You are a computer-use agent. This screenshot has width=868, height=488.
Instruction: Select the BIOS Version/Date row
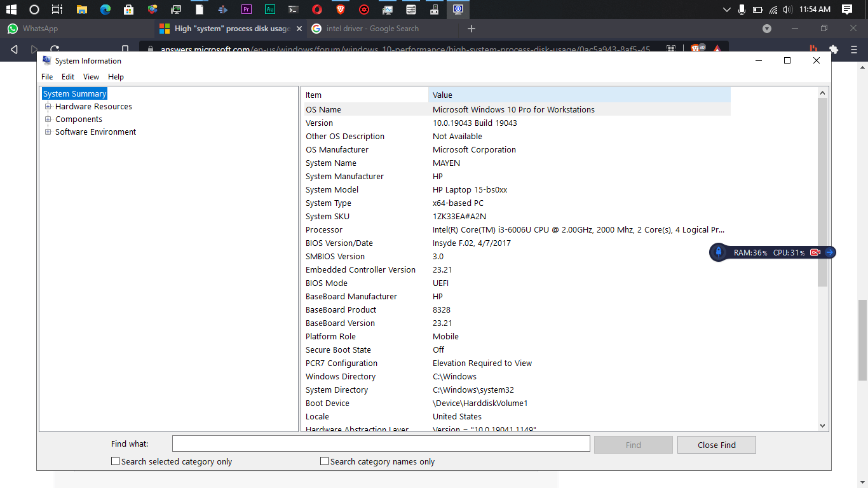[517, 243]
